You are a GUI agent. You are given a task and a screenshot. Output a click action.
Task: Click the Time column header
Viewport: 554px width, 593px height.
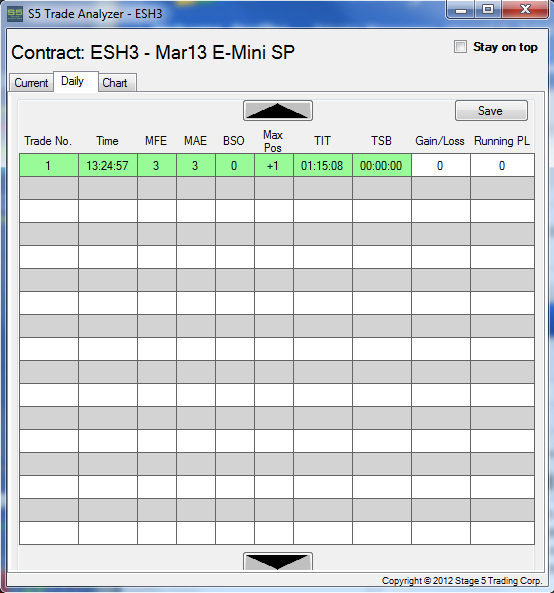(x=107, y=141)
